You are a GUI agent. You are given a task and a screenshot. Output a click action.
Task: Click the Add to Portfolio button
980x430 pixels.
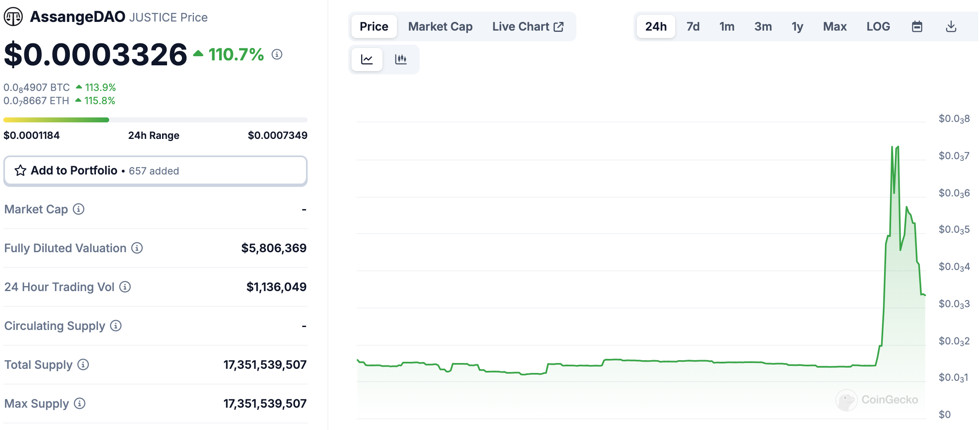click(x=155, y=171)
